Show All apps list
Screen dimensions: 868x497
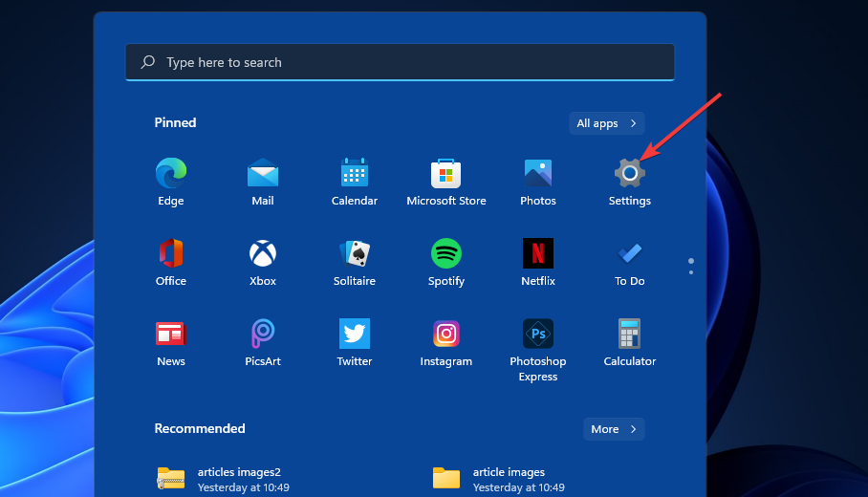607,123
